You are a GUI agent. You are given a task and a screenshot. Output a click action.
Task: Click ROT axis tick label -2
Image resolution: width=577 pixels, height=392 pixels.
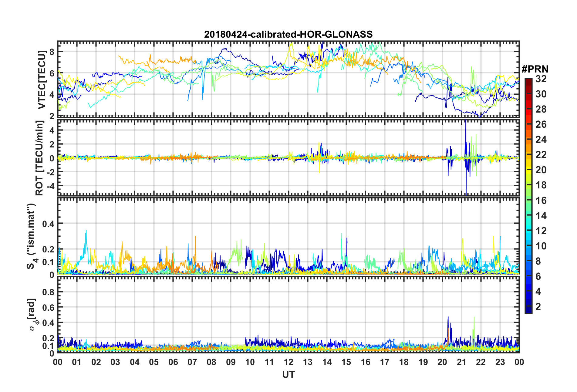[x=50, y=172]
